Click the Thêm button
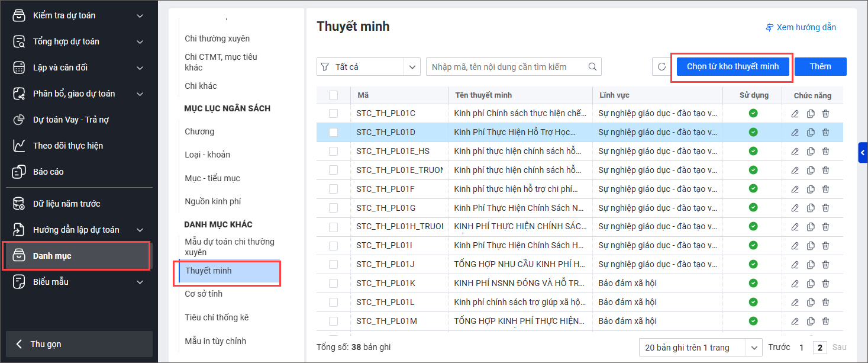This screenshot has height=363, width=868. [820, 66]
